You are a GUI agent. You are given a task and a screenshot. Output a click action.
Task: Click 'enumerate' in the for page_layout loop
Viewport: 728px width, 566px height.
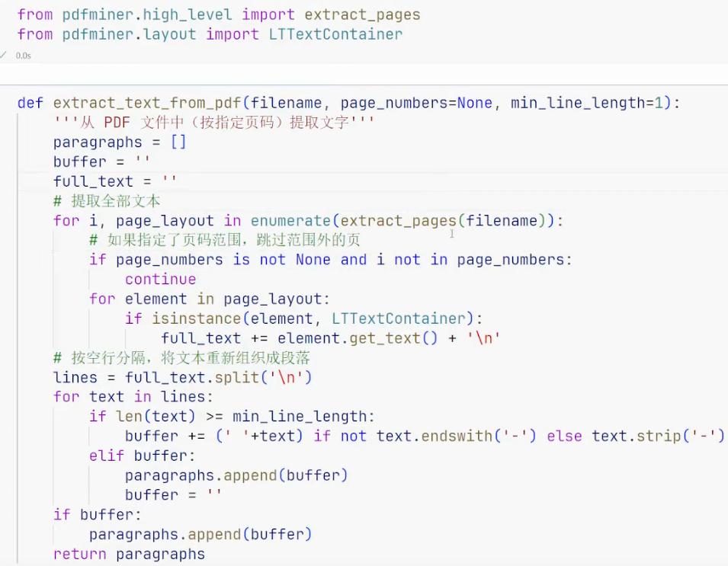point(290,220)
